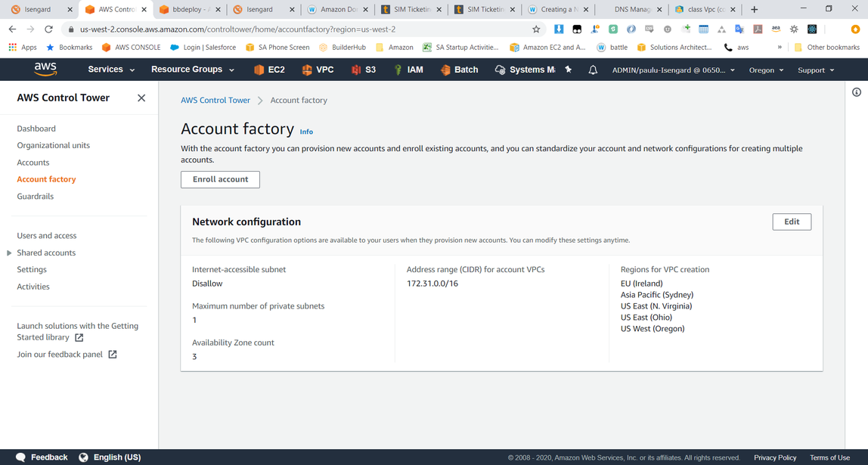Screen dimensions: 868x465
Task: Switch to the class Vpc tab
Action: 705,9
